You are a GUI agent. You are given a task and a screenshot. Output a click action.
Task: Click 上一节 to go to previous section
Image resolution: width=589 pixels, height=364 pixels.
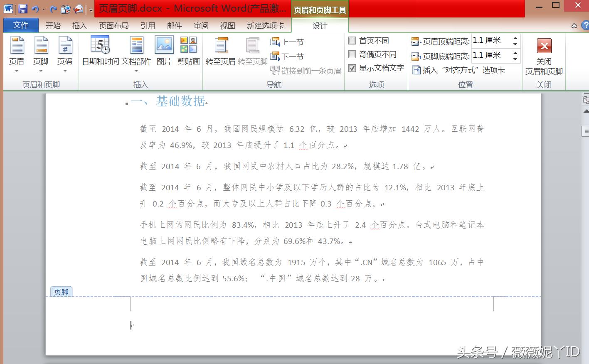pyautogui.click(x=287, y=42)
